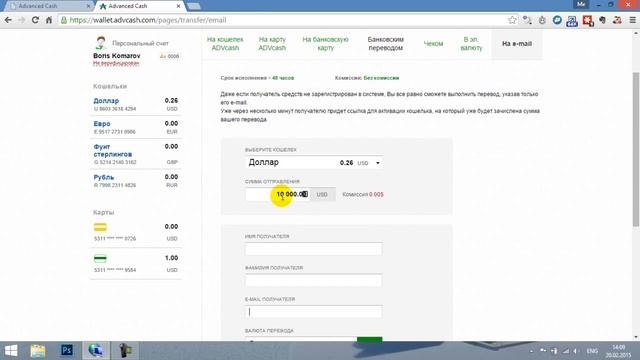
Task: Click the amount field showing 10 000.00
Action: 277,194
